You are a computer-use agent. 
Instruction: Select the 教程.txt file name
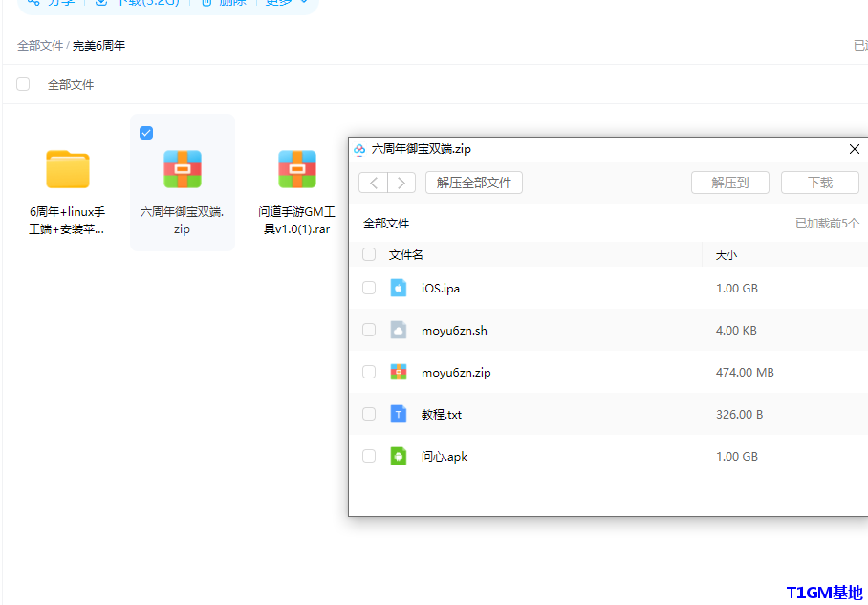442,415
